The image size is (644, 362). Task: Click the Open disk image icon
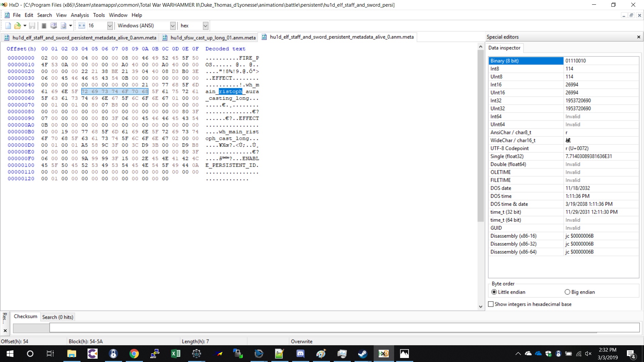pyautogui.click(x=63, y=26)
